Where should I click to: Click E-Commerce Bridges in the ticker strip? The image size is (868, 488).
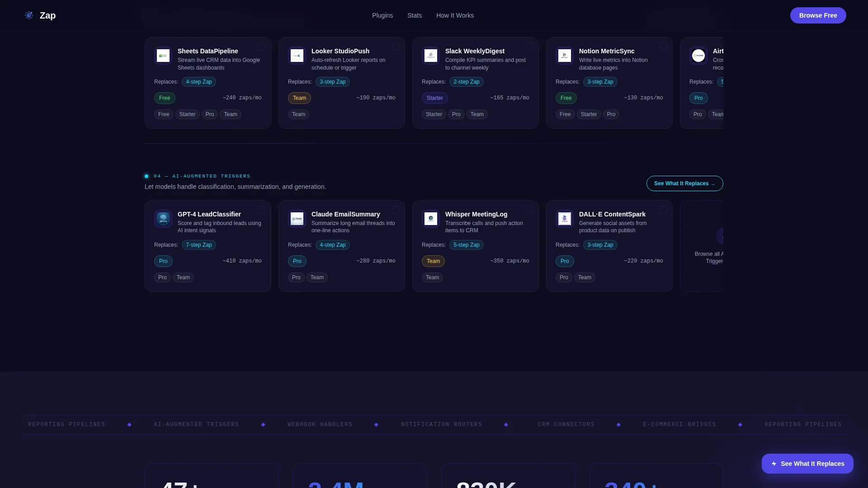(x=679, y=424)
